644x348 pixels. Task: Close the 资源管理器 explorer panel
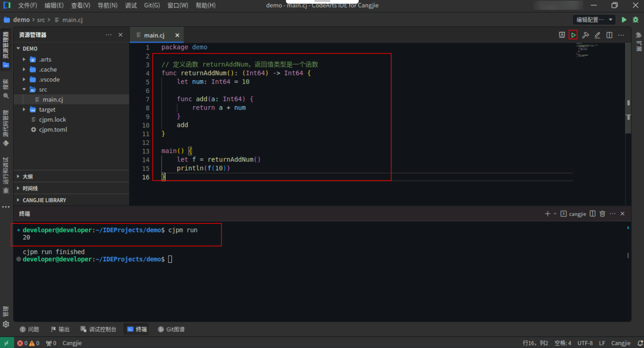pos(121,35)
